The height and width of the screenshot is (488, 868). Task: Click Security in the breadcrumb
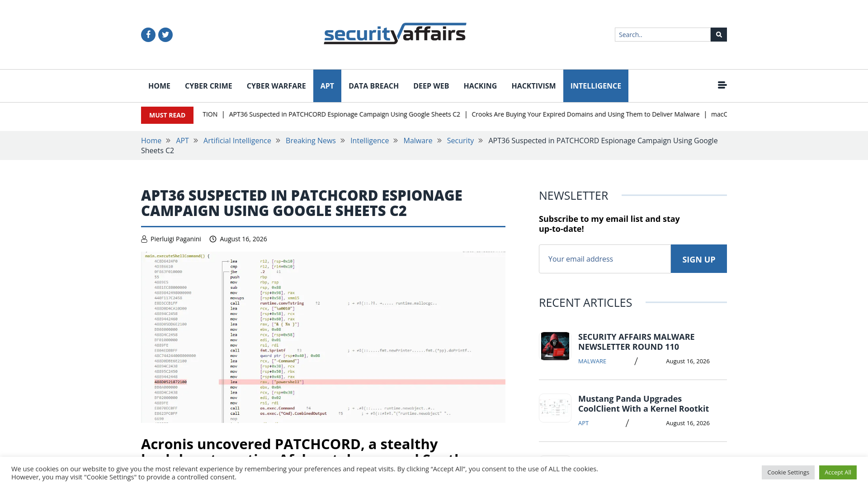460,141
